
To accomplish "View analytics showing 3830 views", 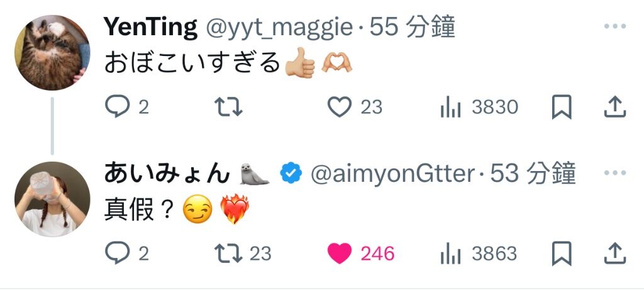I will 450,108.
